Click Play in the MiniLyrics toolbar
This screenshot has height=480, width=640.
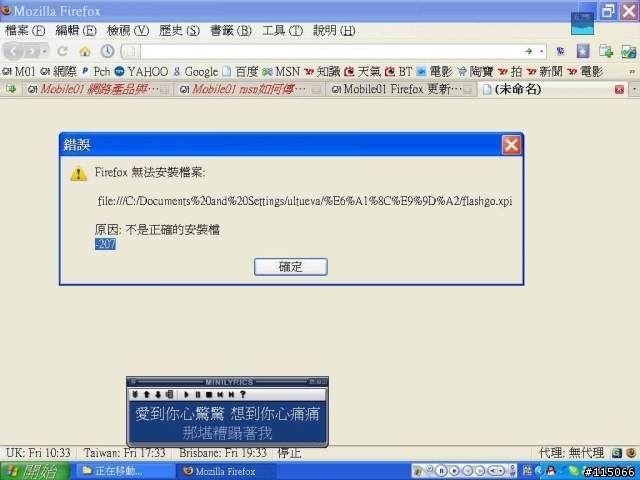(x=187, y=394)
